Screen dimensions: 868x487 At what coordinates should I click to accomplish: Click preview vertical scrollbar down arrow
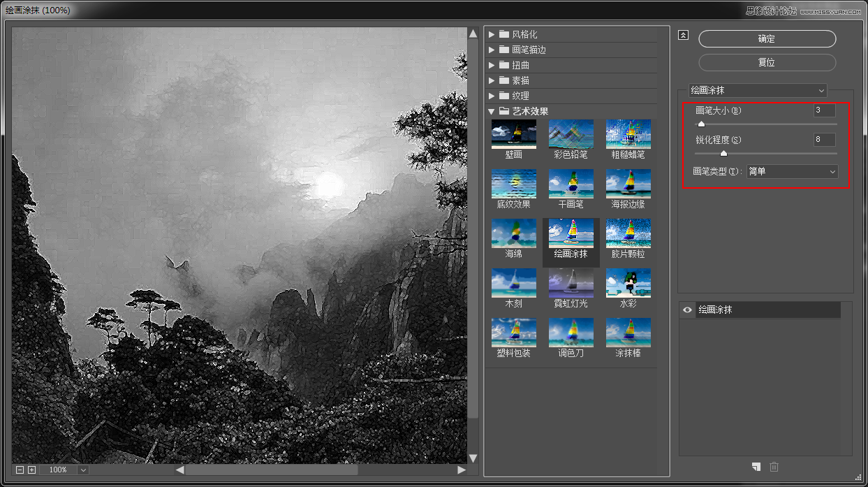pos(473,458)
